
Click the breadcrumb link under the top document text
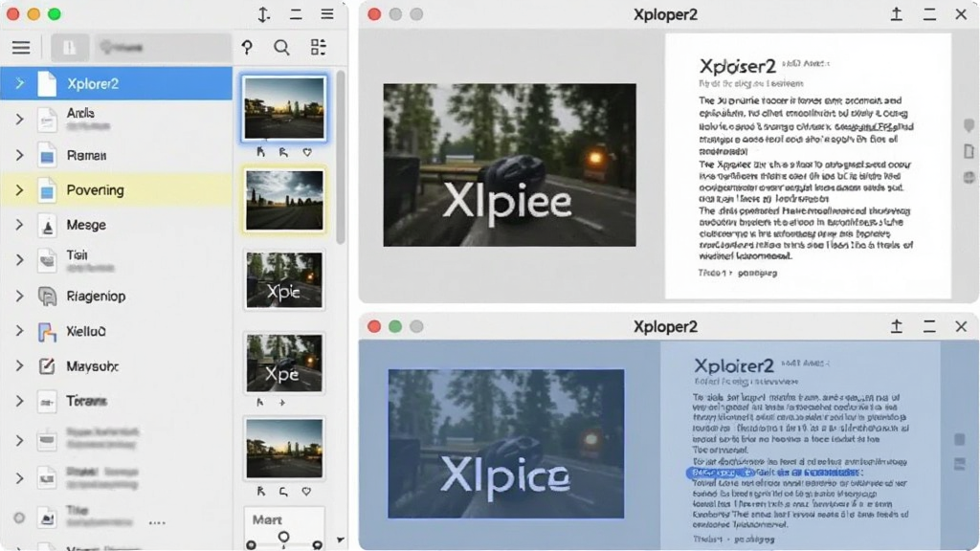pos(738,273)
